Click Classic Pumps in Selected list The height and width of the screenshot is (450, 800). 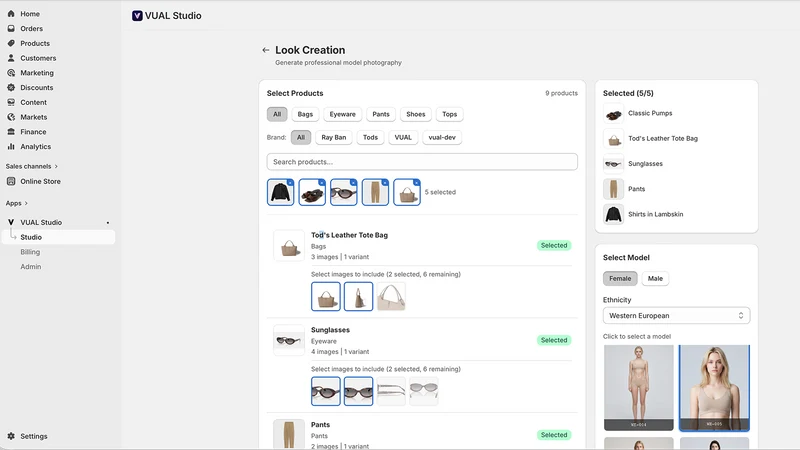click(x=649, y=113)
